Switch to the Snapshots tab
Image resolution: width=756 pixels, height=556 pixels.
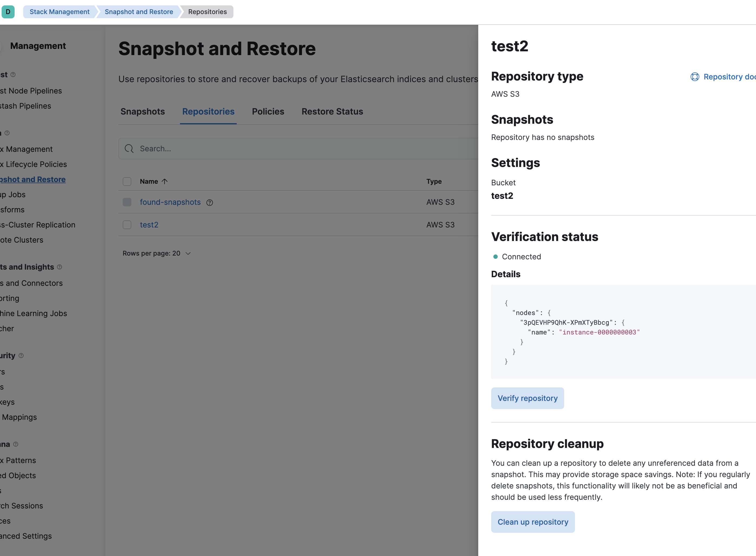coord(143,112)
